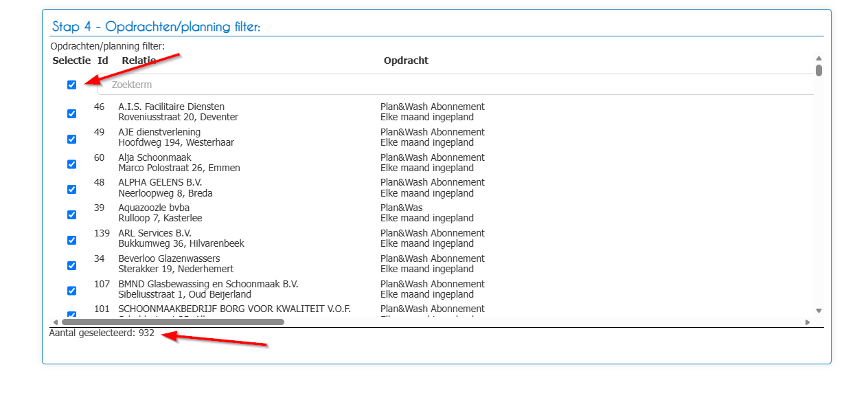Click Id value 60
868x398 pixels.
[x=100, y=157]
